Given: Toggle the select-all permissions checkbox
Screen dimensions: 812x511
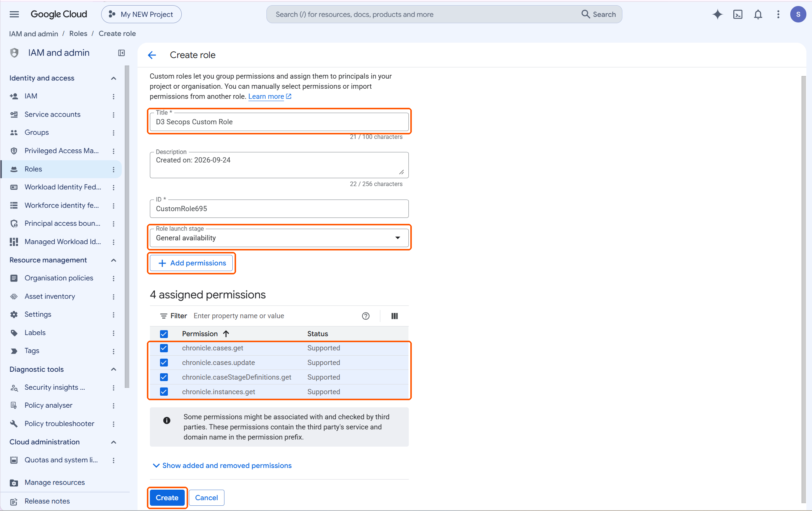Looking at the screenshot, I should (164, 334).
